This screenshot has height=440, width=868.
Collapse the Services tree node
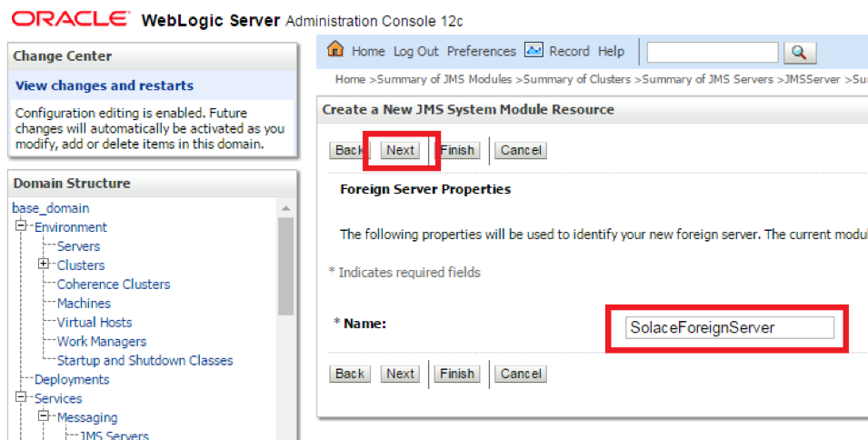click(21, 398)
